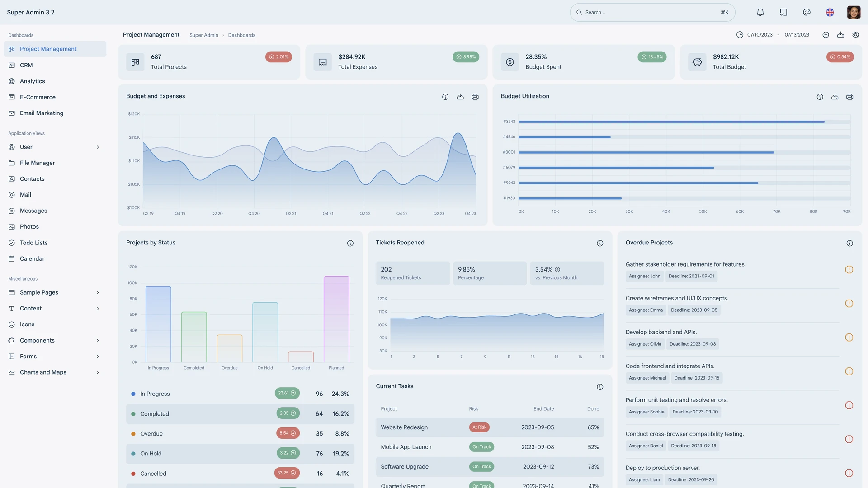
Task: Click budget utilization bar #3243
Action: [x=671, y=122]
